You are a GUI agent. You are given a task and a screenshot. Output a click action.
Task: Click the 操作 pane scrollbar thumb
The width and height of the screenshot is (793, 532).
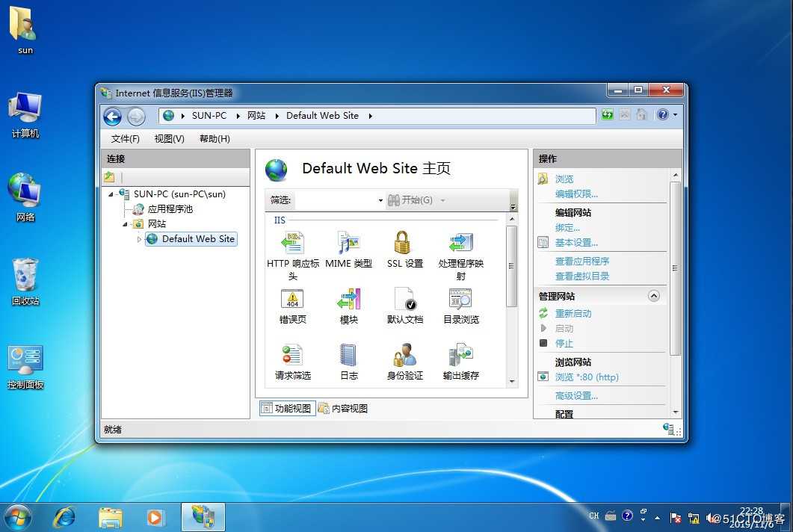click(675, 268)
